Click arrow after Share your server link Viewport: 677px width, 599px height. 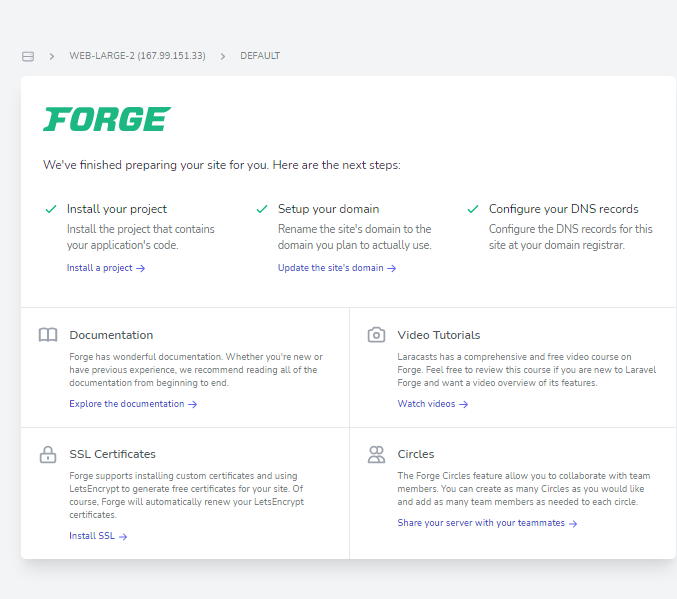(573, 523)
